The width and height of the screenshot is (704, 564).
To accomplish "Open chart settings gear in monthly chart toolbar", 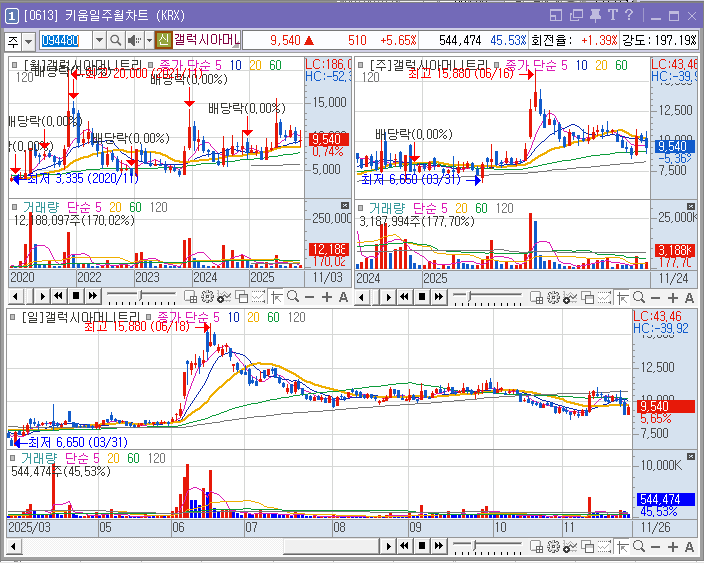I will click(207, 297).
